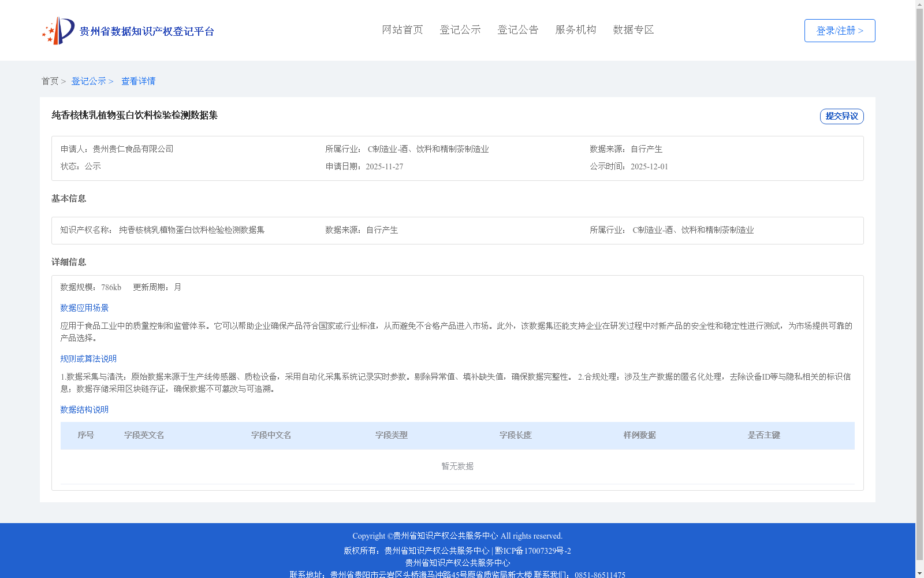Viewport: 924px width, 578px height.
Task: Click 更新周期: 月 text
Action: 157,287
